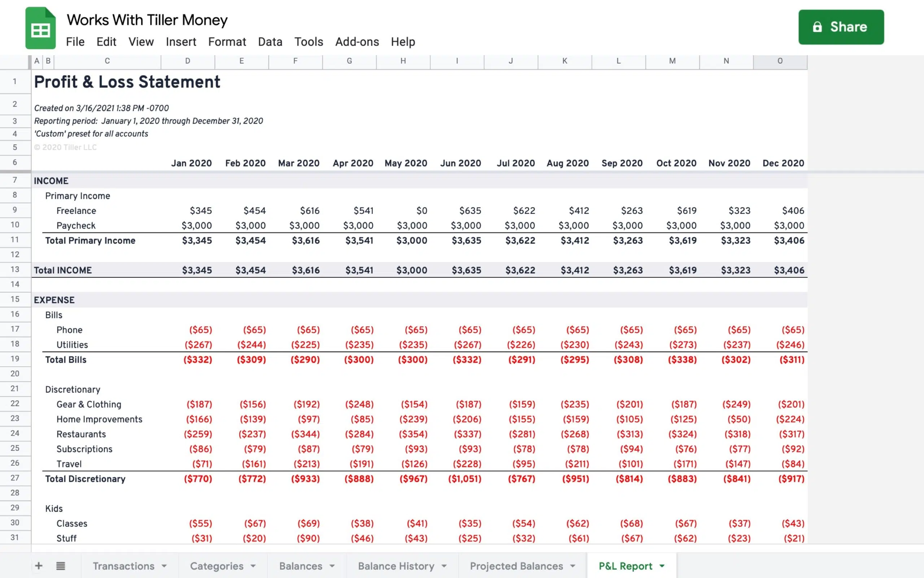Select column D header

point(188,61)
